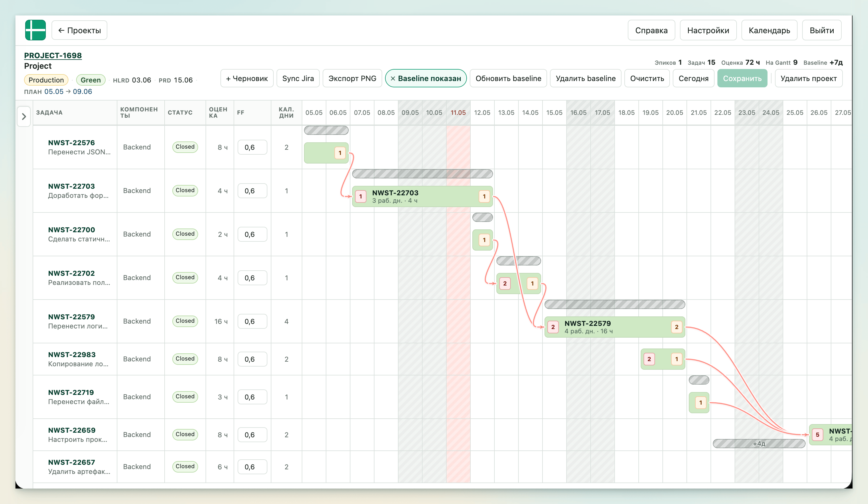Edit FF value for NWST-22983
The height and width of the screenshot is (504, 868).
(x=252, y=359)
